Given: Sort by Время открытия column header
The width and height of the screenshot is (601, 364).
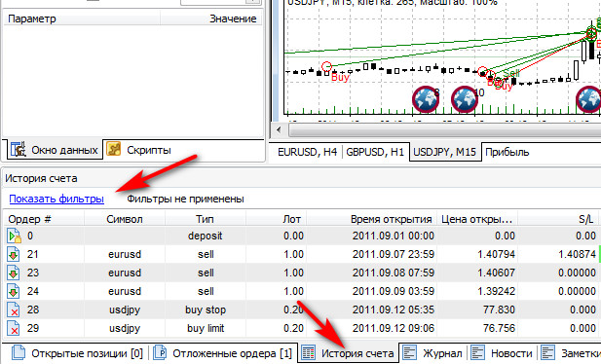Looking at the screenshot, I should (x=372, y=219).
